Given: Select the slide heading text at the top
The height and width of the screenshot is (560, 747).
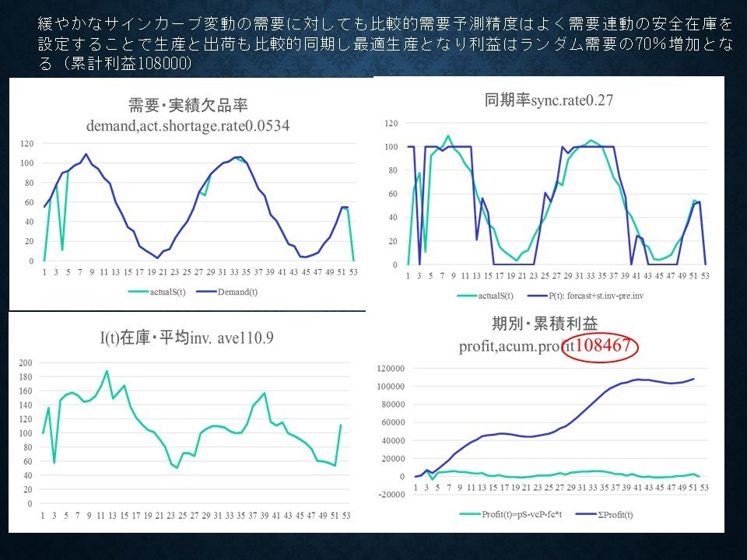Looking at the screenshot, I should click(385, 44).
